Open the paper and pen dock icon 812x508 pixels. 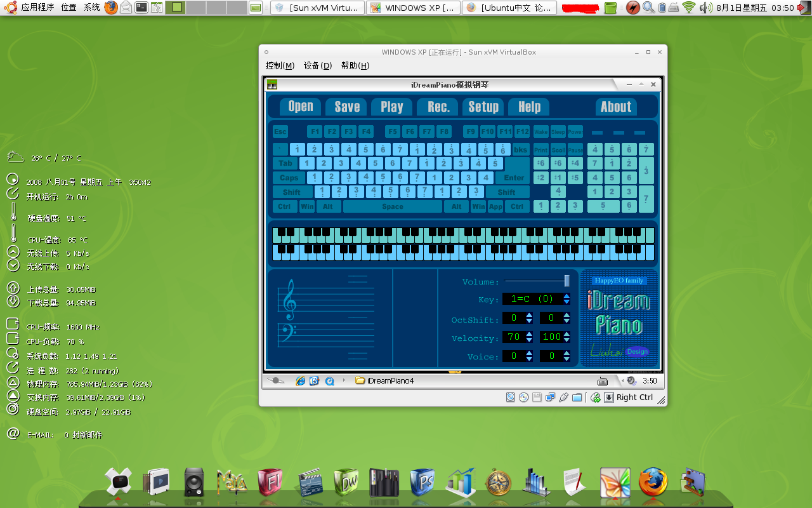tap(574, 483)
